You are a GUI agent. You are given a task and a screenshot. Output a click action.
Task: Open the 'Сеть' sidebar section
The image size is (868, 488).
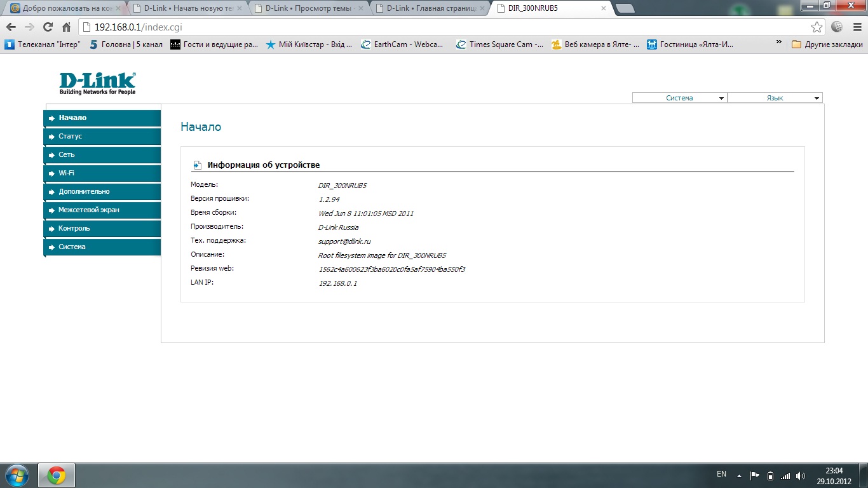[x=102, y=155]
